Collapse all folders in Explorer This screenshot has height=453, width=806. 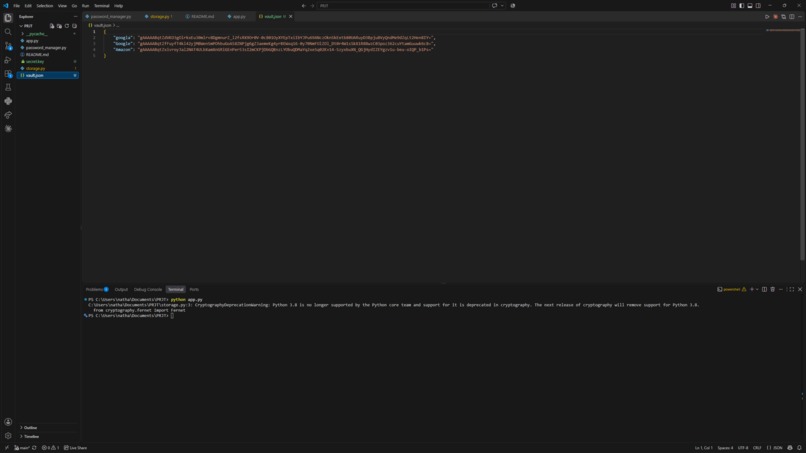(75, 26)
